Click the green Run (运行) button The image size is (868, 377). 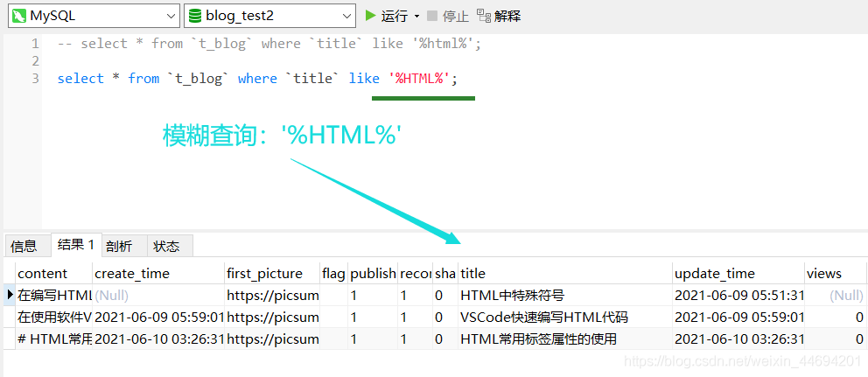[x=387, y=16]
